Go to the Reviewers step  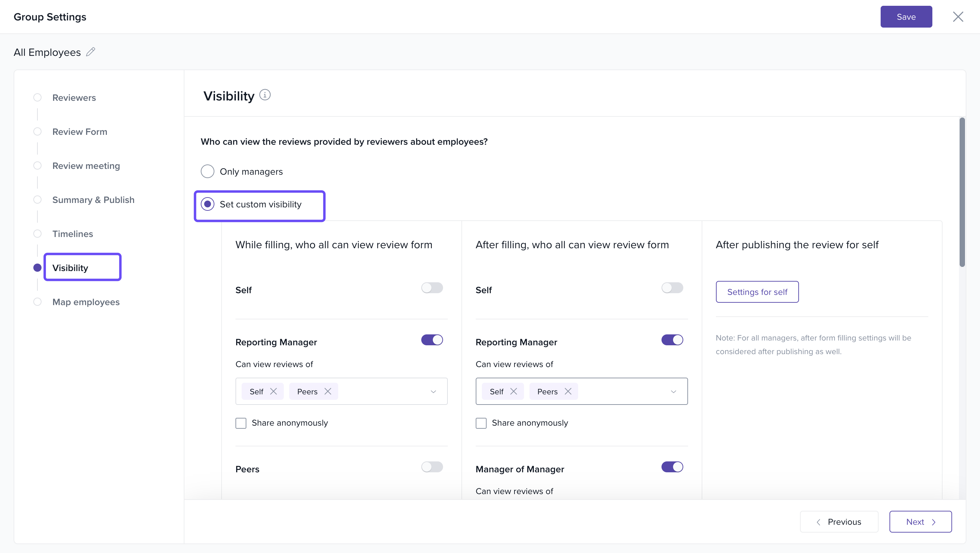coord(74,97)
